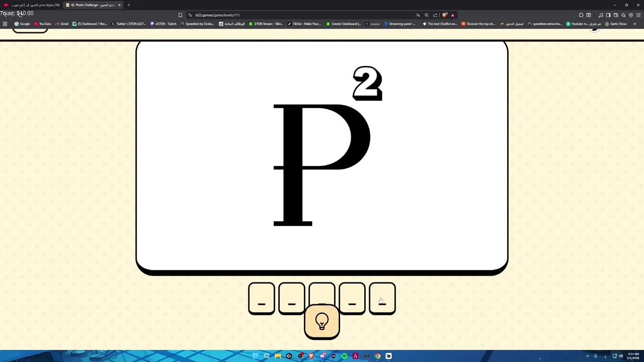Open Discord from the taskbar
This screenshot has width=644, height=362.
coord(322,356)
